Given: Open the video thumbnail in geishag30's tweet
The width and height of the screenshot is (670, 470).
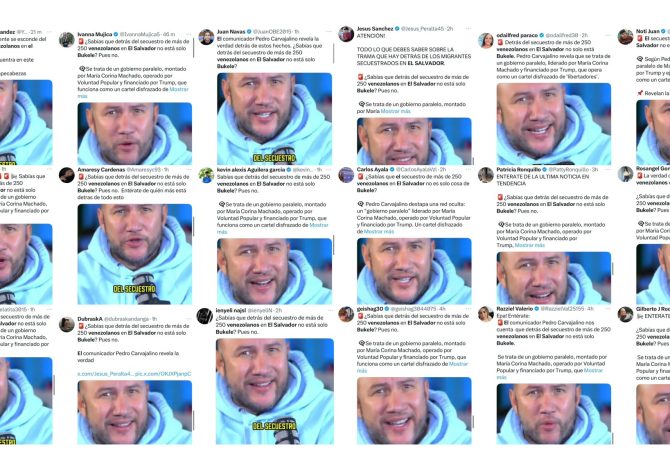Looking at the screenshot, I should click(x=414, y=411).
